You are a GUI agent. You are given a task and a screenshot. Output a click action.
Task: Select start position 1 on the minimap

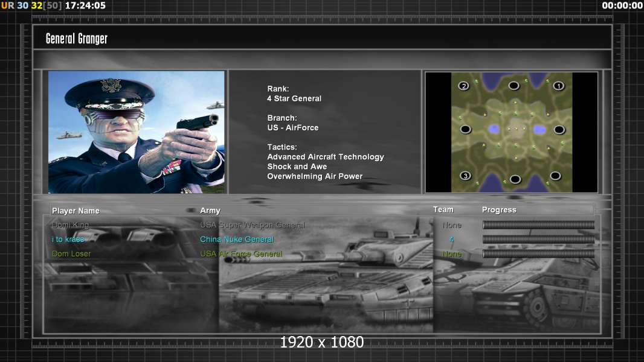(x=558, y=86)
